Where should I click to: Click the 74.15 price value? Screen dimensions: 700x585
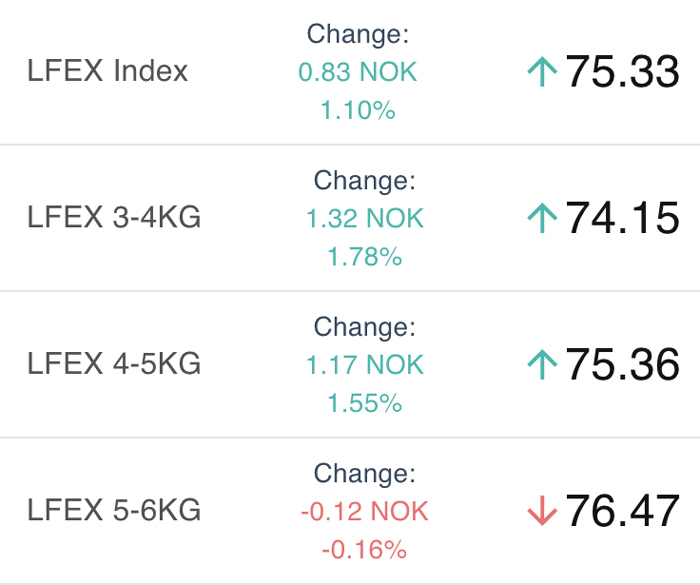pos(622,218)
